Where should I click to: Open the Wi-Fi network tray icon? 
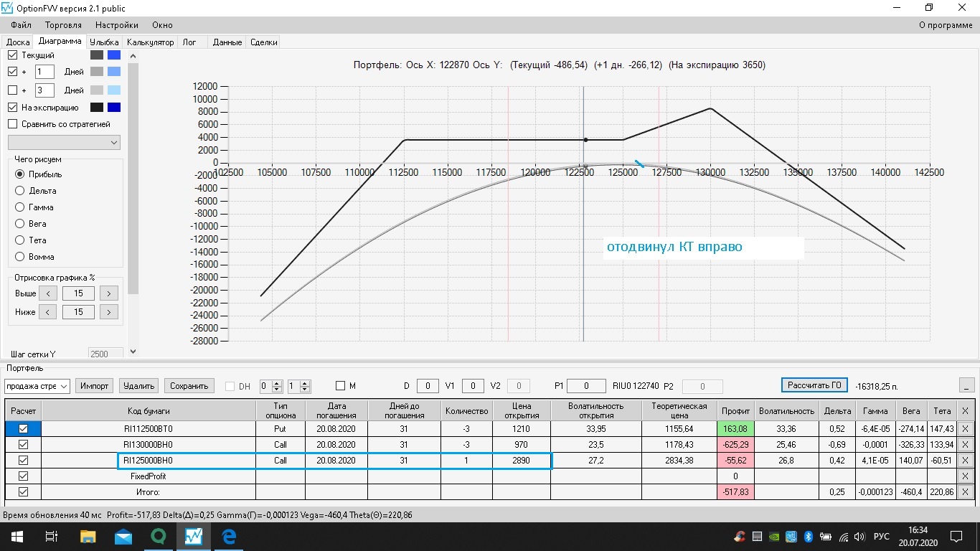[x=843, y=537]
